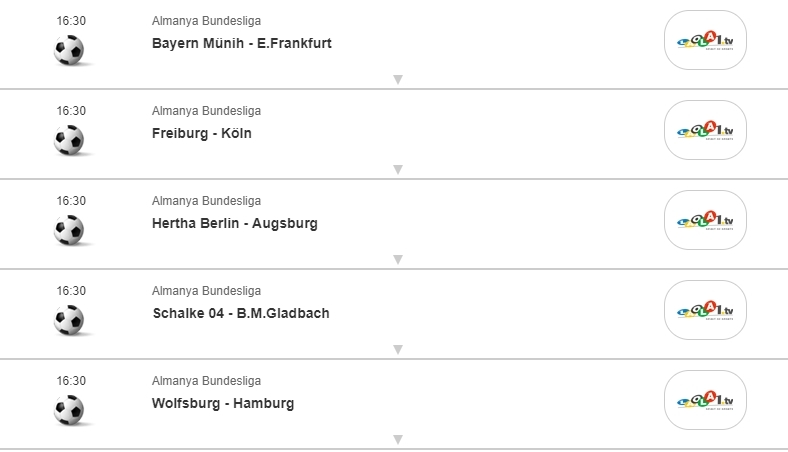The width and height of the screenshot is (788, 452).
Task: Expand details arrow under Freiburg - Köln
Action: 397,169
